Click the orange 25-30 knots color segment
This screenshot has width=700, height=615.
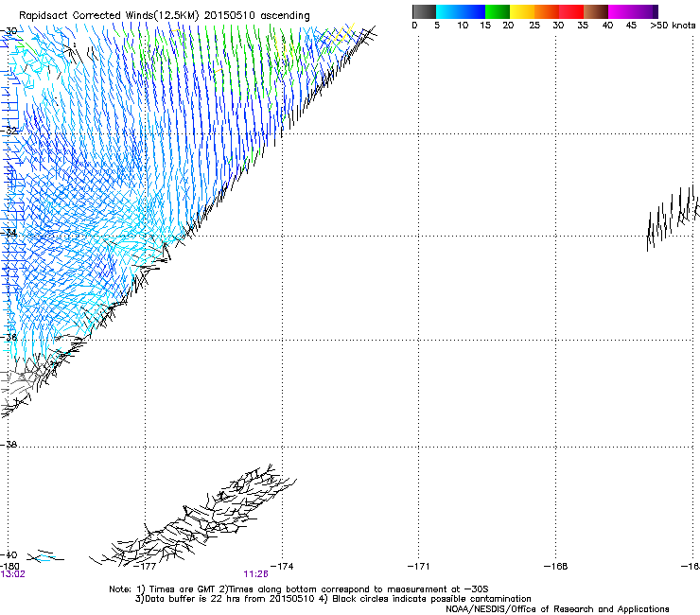click(x=547, y=11)
